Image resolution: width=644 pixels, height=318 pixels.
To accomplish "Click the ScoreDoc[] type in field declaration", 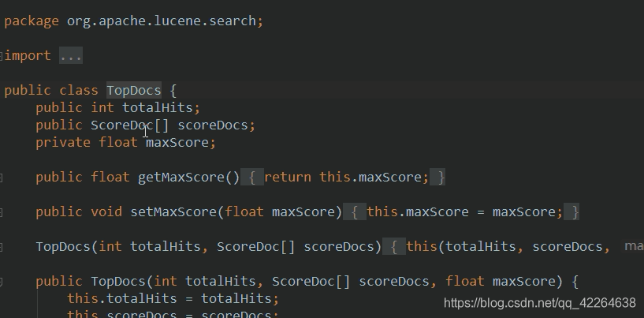I will pos(129,125).
